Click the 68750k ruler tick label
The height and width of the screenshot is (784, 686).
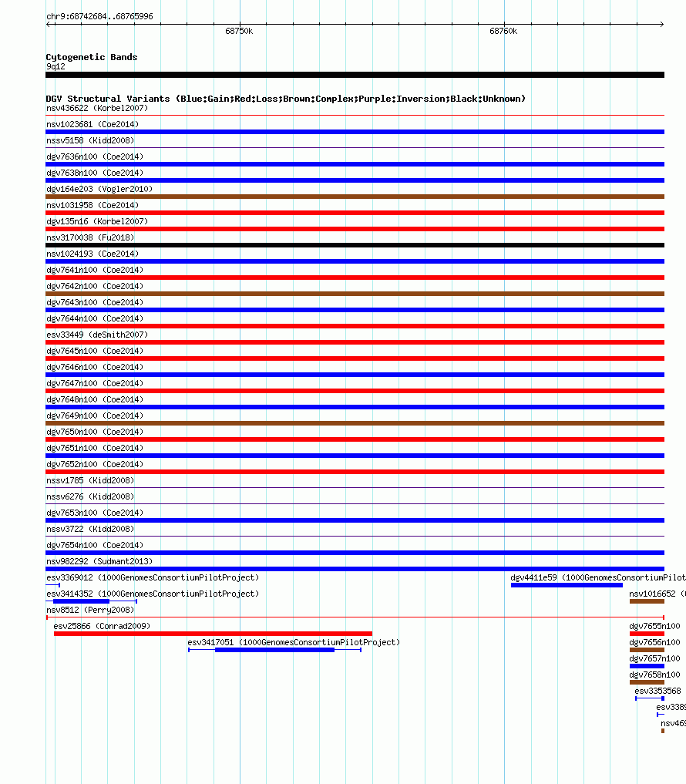tap(239, 31)
